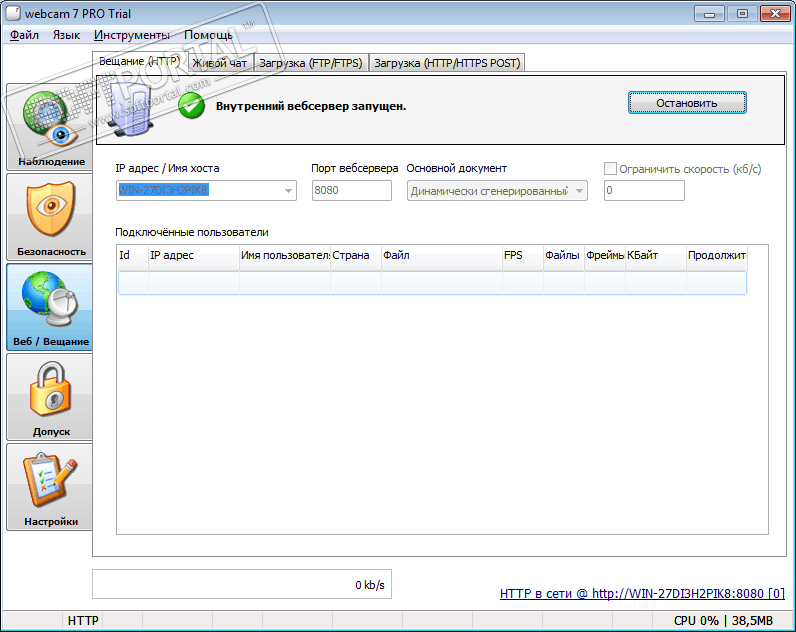Click the Остановить button
This screenshot has width=796, height=632.
[687, 103]
